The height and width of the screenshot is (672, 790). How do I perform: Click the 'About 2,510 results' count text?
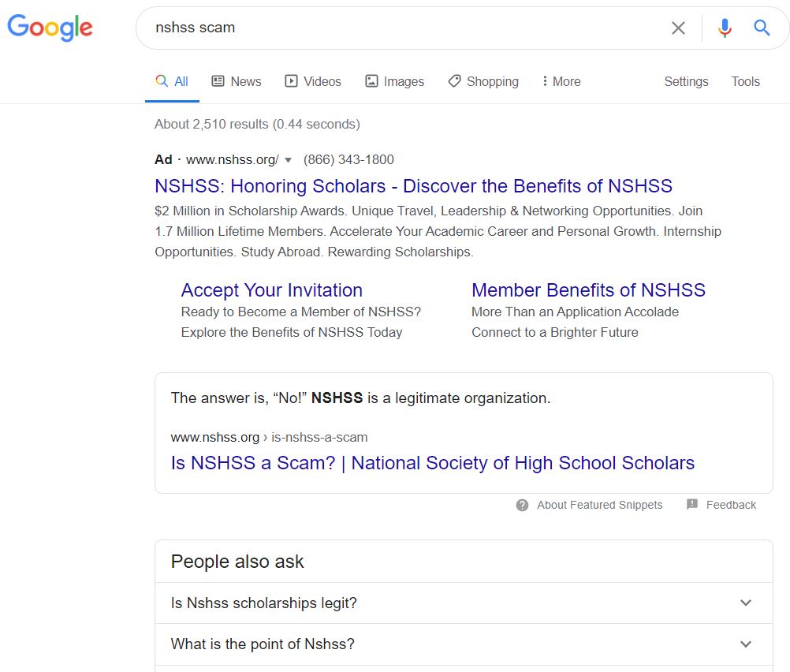[258, 124]
